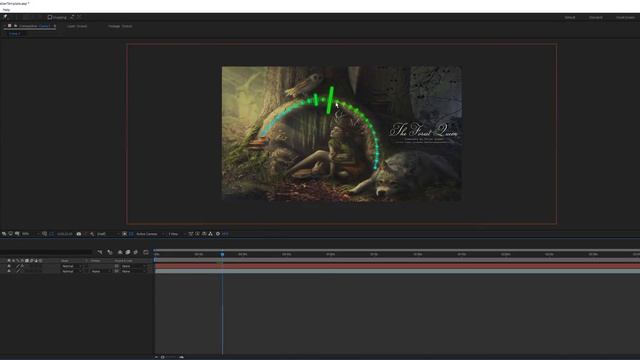
Task: Click the current time indicator in timeline
Action: click(222, 254)
